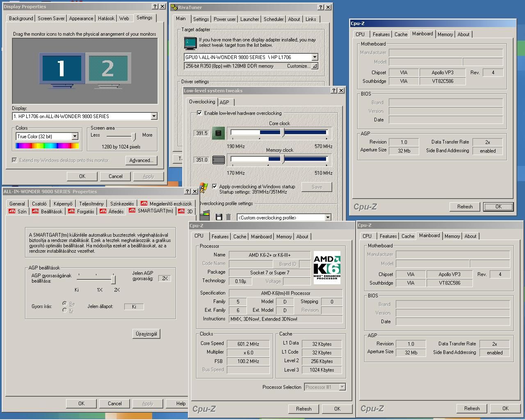The width and height of the screenshot is (525, 420).
Task: Click the memory chip icon beside Memory clock
Action: pyautogui.click(x=218, y=160)
